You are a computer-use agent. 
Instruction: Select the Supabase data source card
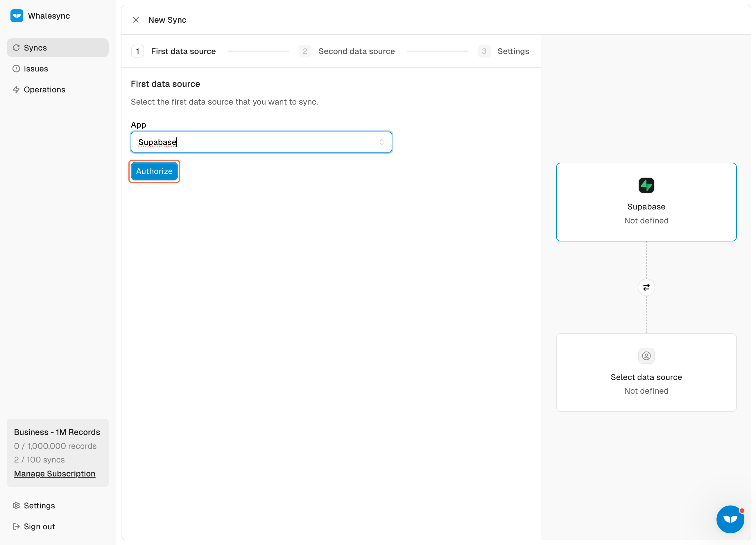[646, 202]
